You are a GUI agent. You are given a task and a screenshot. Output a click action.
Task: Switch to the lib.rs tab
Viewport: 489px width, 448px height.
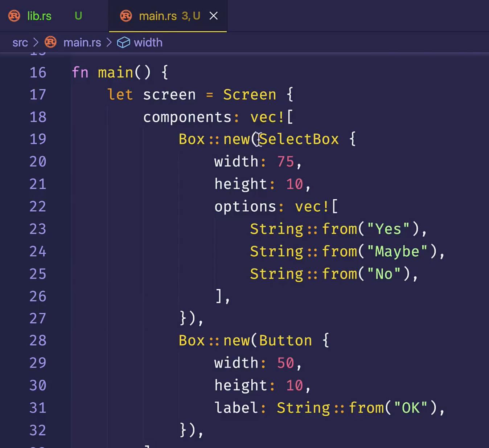tap(39, 16)
